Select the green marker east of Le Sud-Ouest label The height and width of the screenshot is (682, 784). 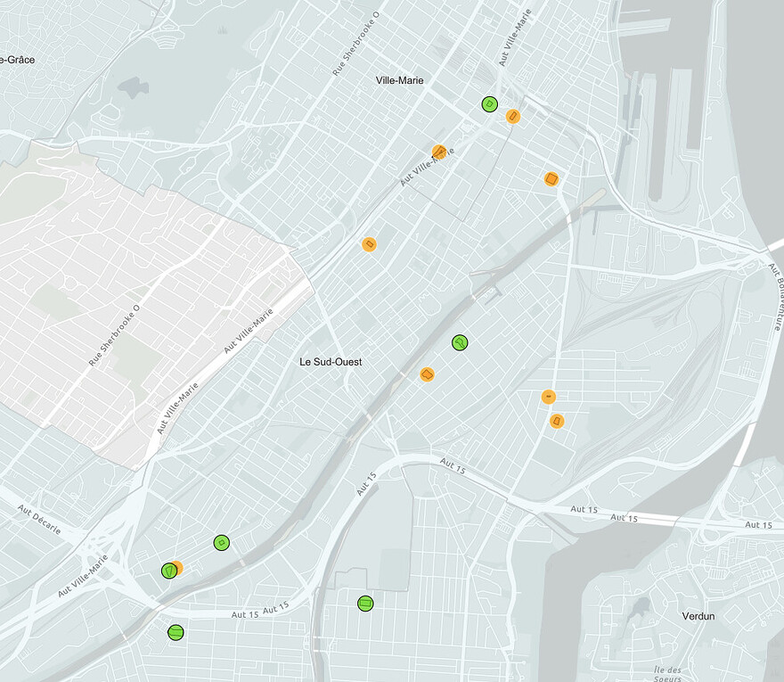[460, 342]
